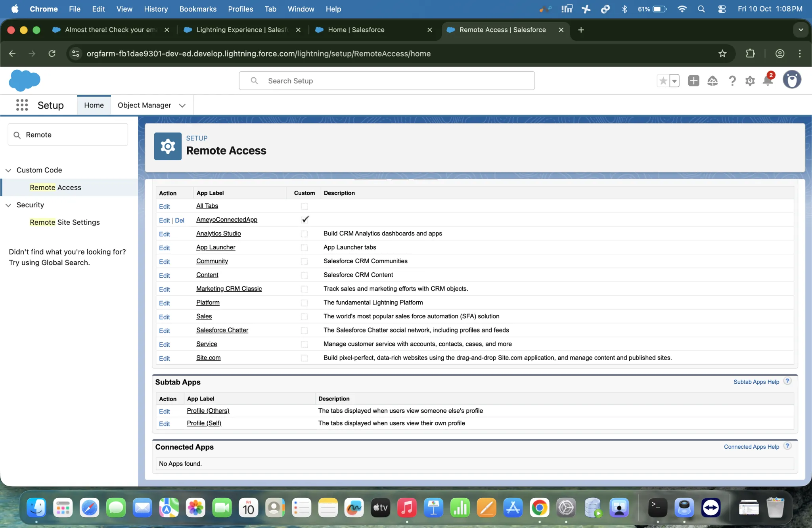Open the notifications bell

pyautogui.click(x=768, y=80)
